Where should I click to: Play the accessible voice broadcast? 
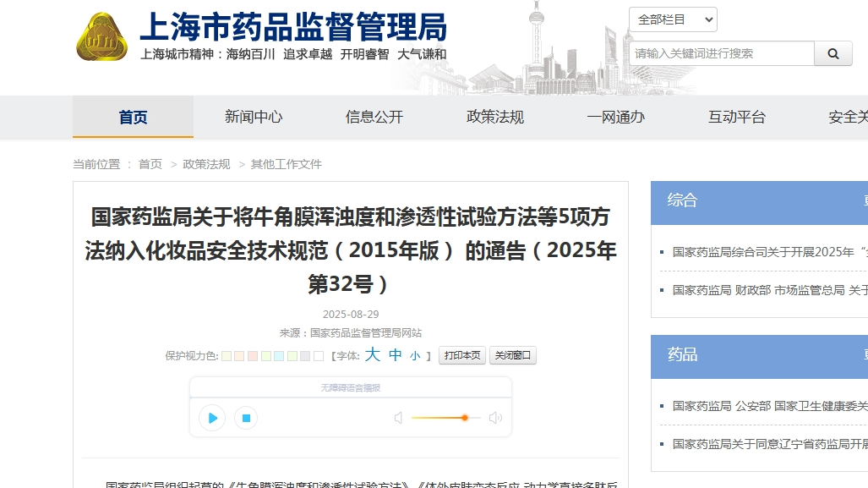[x=212, y=418]
